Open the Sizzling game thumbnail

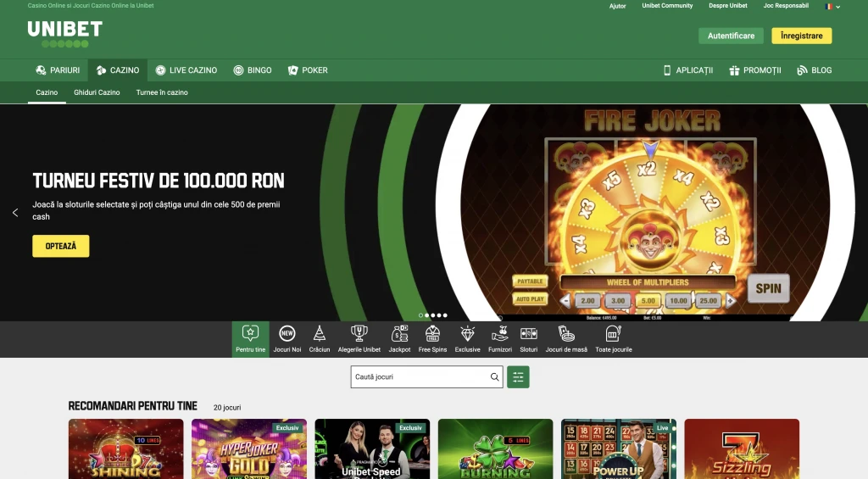(x=742, y=449)
